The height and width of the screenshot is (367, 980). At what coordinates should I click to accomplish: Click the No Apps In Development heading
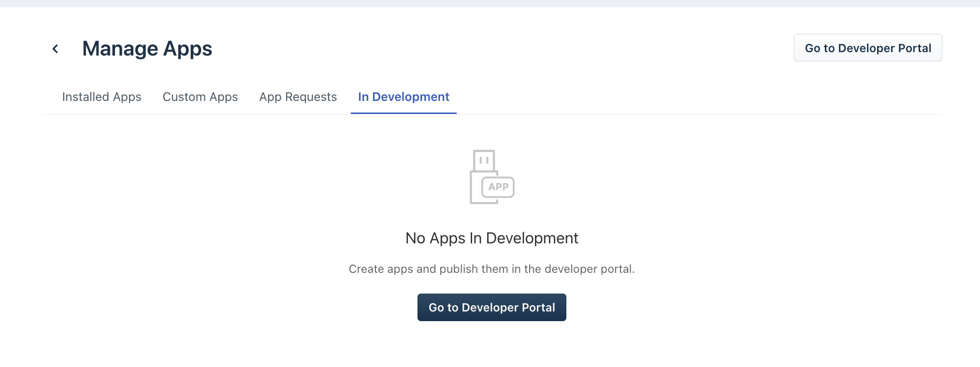(491, 238)
